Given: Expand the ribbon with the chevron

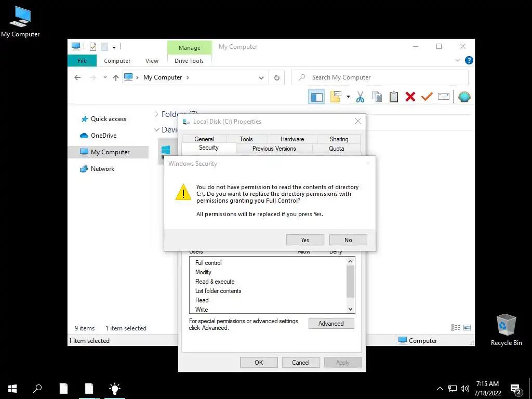Looking at the screenshot, I should 457,60.
